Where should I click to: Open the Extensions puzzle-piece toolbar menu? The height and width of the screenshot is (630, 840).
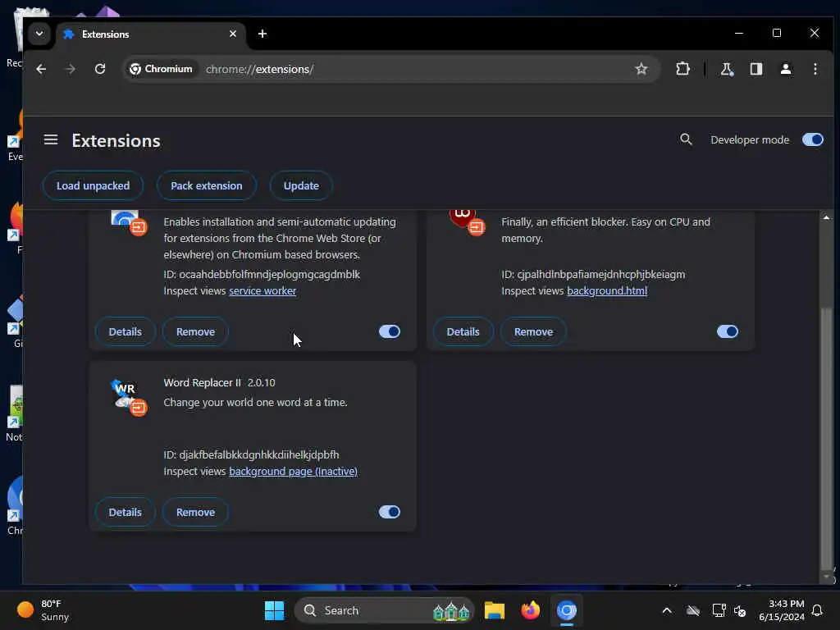[x=682, y=69]
